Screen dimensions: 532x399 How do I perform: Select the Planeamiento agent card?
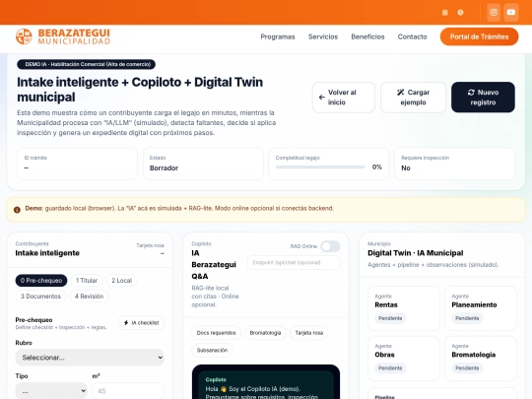481,308
